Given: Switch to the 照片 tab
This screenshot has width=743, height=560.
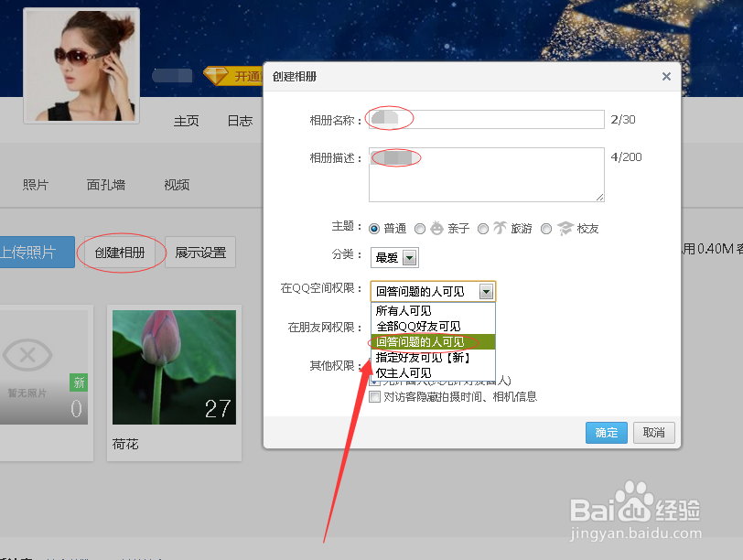Looking at the screenshot, I should click(36, 185).
